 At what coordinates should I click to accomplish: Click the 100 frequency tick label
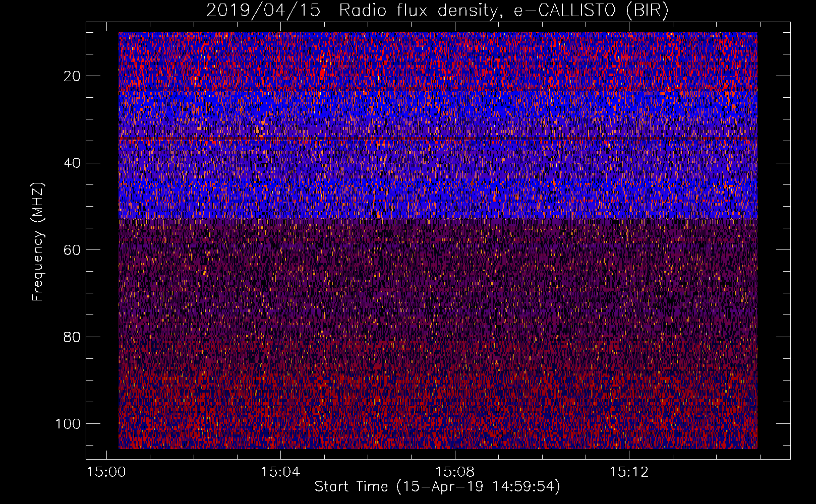tap(68, 424)
